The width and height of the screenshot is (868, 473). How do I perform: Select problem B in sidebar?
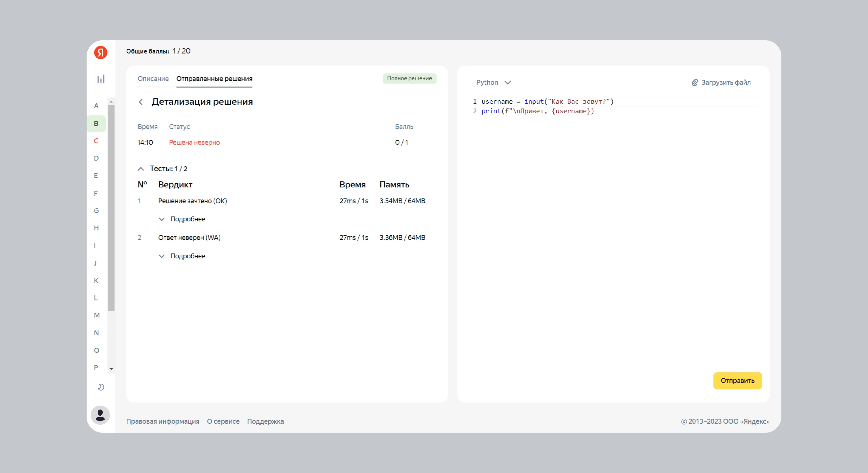click(96, 124)
